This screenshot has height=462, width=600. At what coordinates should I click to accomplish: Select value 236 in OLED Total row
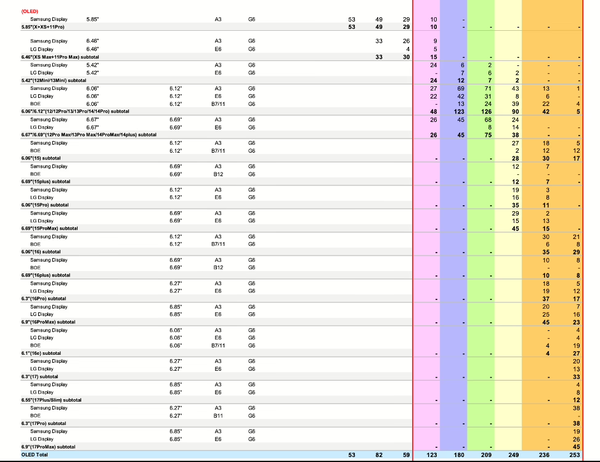544,455
